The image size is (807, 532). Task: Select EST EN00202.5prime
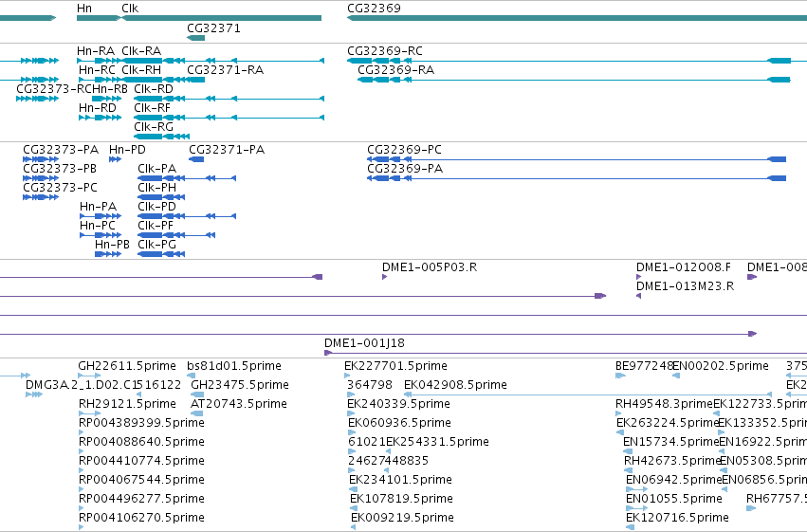tap(721, 366)
